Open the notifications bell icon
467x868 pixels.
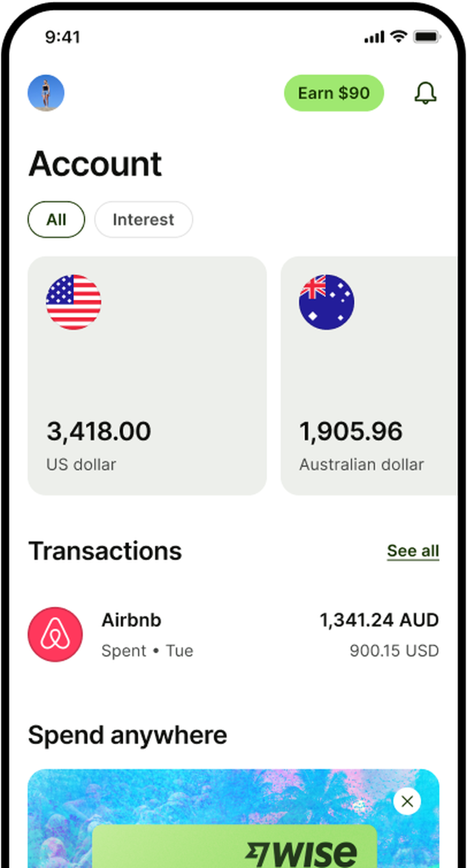pos(425,93)
